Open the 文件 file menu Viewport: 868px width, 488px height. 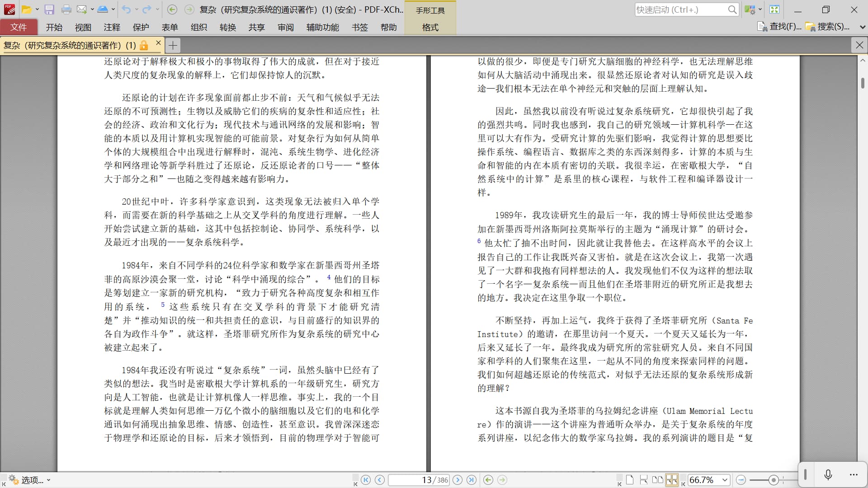[x=19, y=28]
